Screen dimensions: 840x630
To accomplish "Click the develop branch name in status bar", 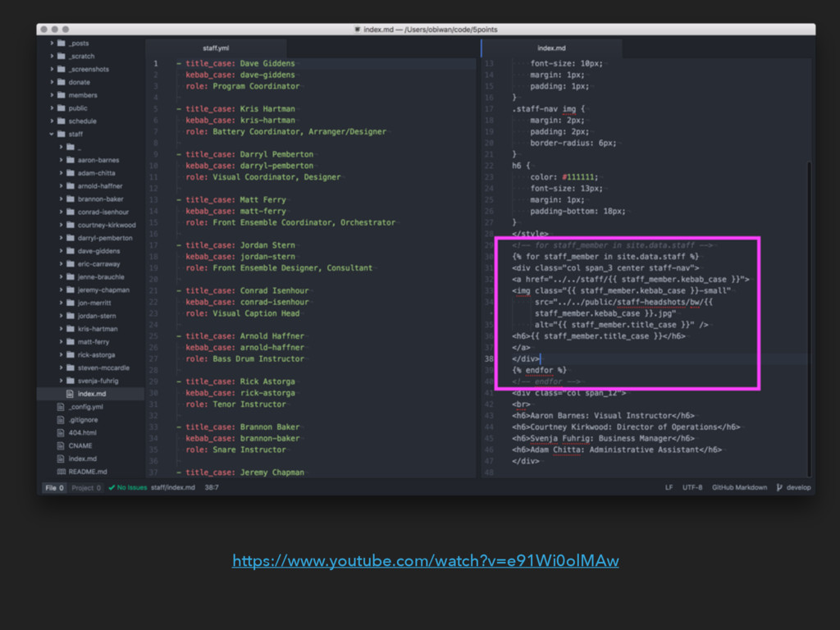I will click(x=798, y=487).
